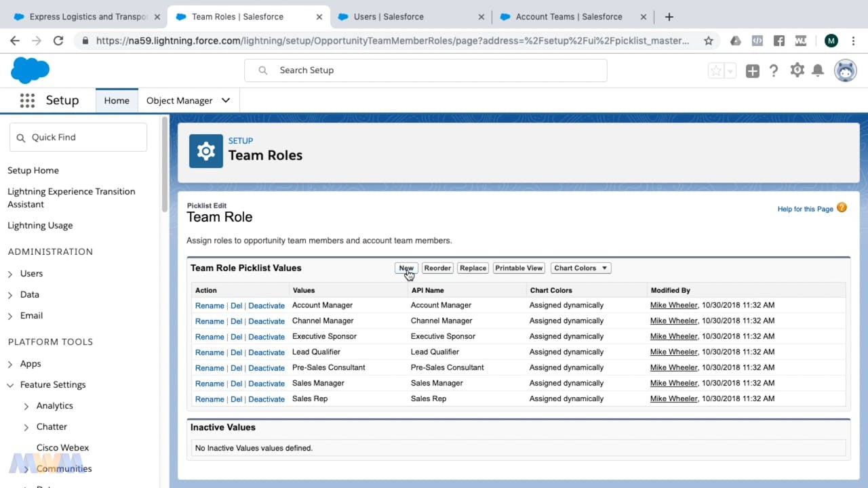Click the favorites star icon in header
868x488 pixels.
click(x=716, y=70)
